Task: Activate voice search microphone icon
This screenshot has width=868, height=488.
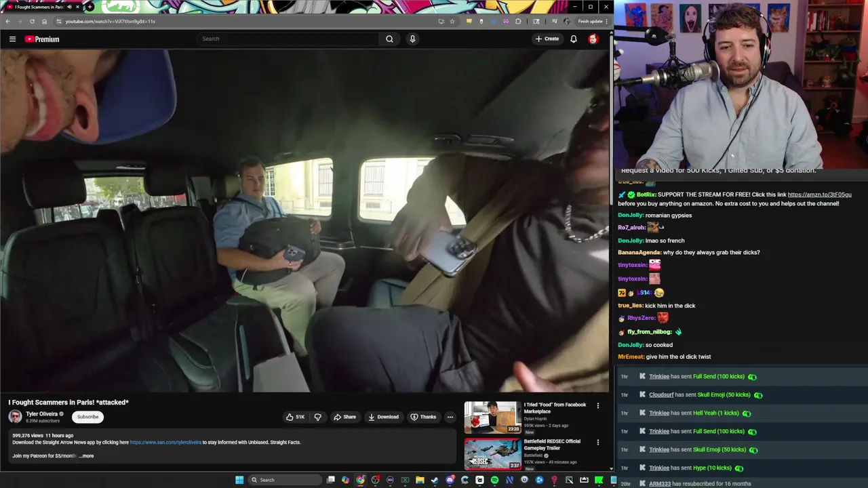Action: coord(412,39)
